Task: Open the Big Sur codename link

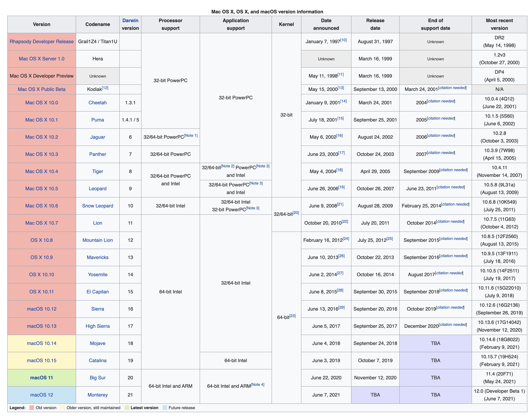Action: click(x=98, y=378)
